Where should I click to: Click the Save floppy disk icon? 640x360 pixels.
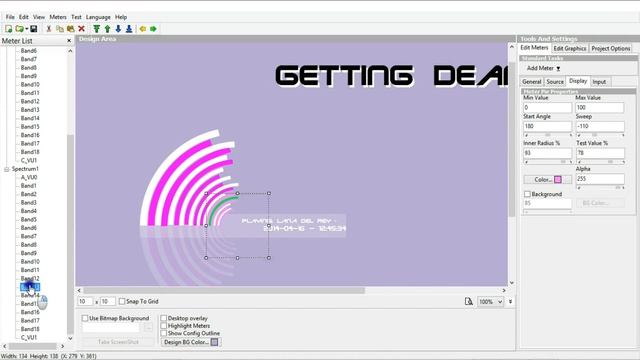coord(33,29)
